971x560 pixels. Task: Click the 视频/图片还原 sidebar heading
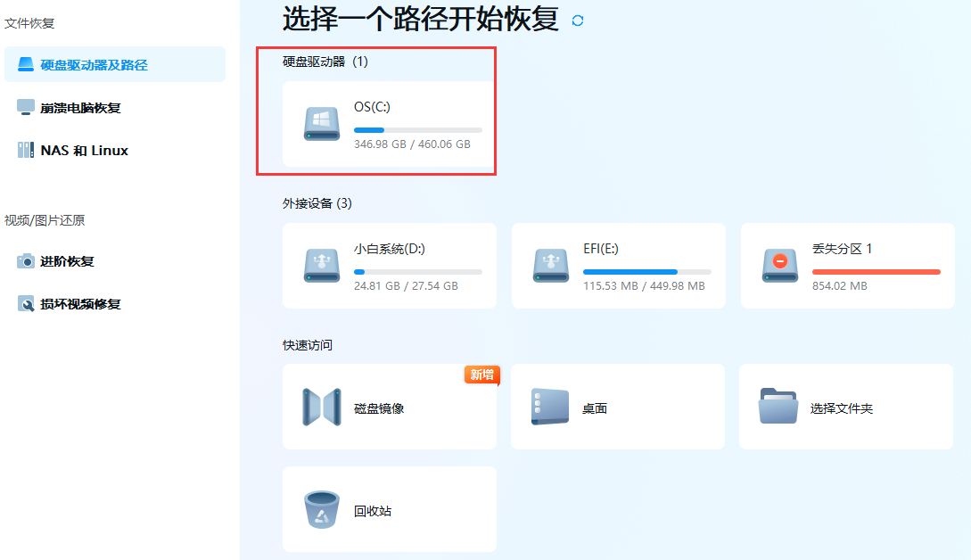[45, 220]
